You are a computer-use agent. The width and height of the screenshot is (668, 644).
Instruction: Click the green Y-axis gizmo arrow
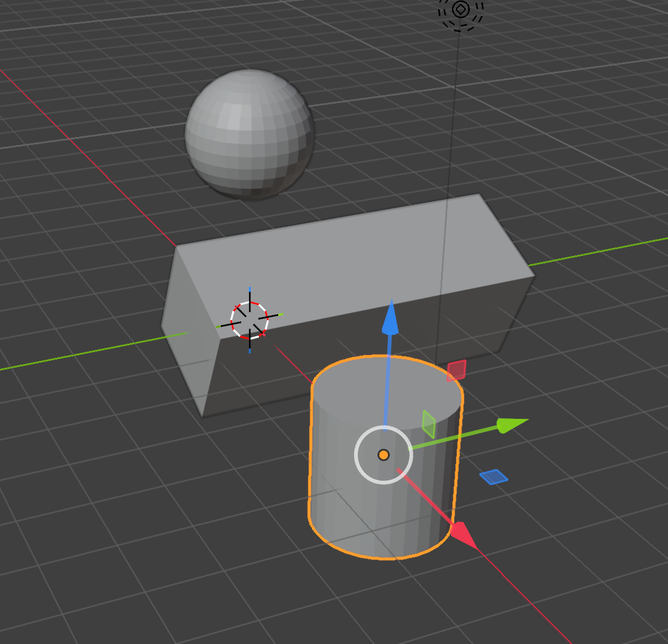click(512, 424)
